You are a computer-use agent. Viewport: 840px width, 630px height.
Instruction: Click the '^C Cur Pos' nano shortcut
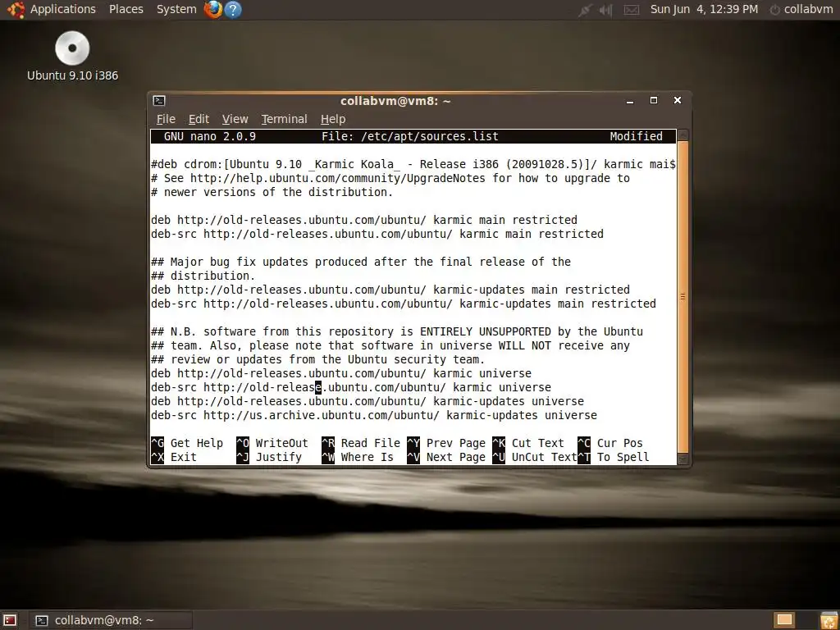pos(610,443)
